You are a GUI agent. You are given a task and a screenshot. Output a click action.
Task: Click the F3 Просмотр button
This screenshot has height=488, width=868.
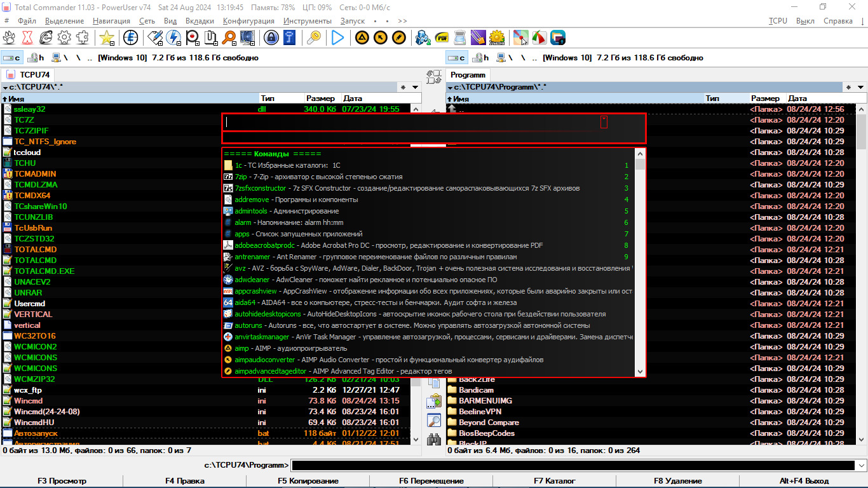pyautogui.click(x=62, y=481)
